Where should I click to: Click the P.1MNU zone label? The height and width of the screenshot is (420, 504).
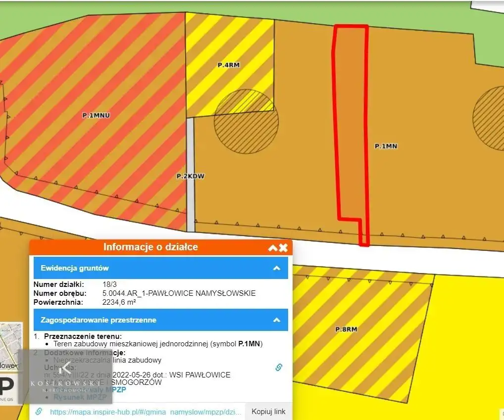96,115
